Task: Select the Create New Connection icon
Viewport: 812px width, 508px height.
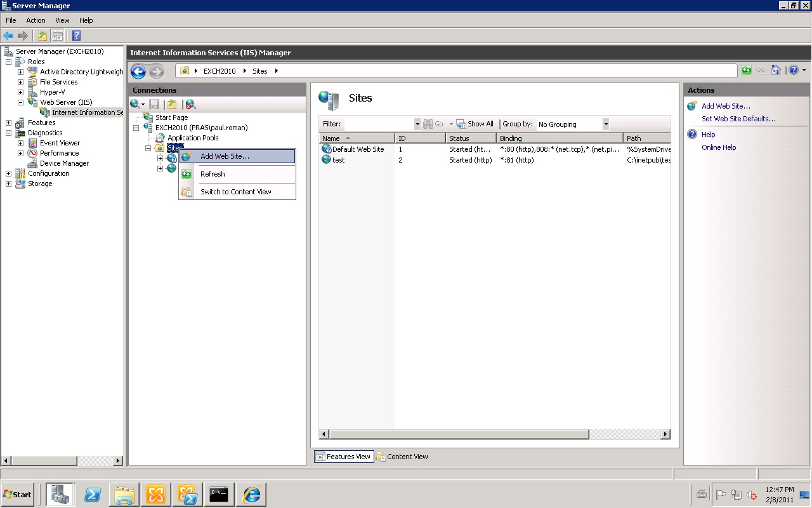Action: pos(135,104)
